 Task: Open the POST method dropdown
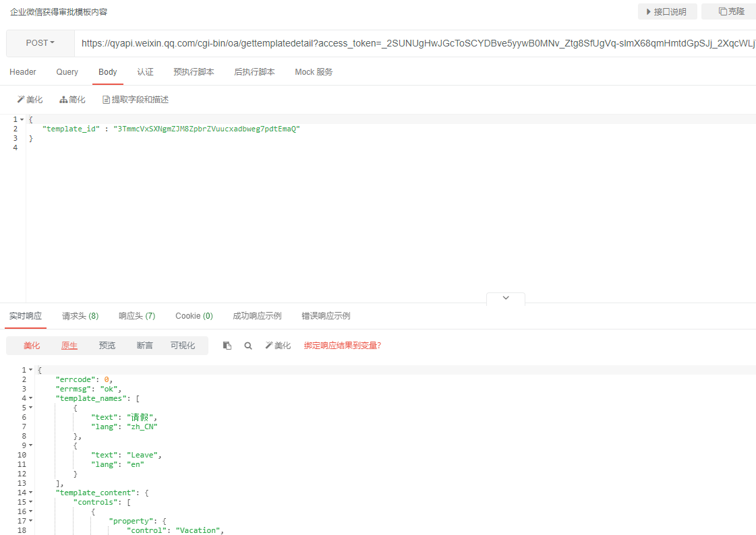[40, 43]
